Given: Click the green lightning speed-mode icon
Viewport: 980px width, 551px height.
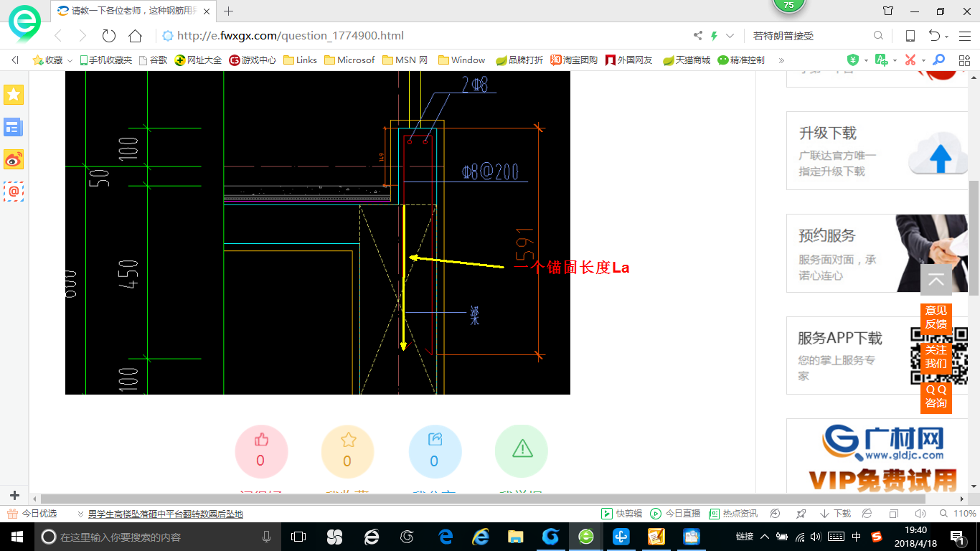Looking at the screenshot, I should (x=714, y=36).
